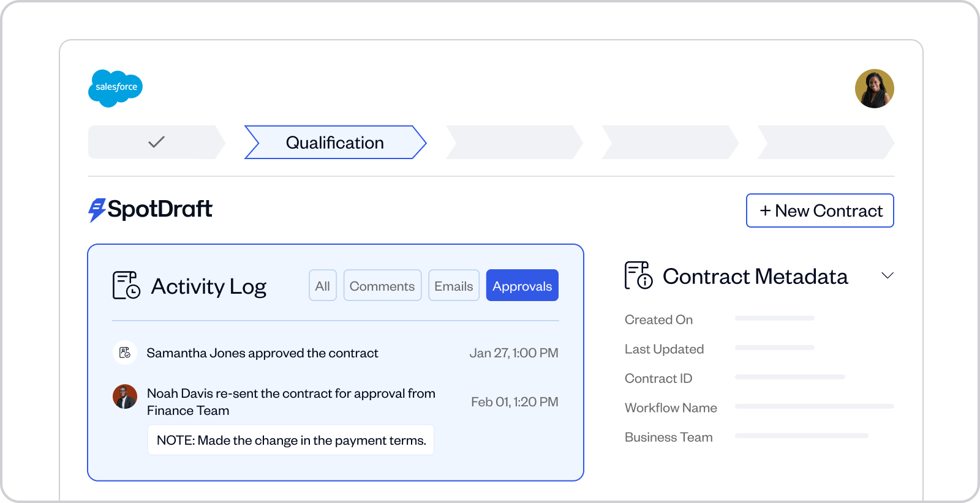Open the user profile avatar
This screenshot has height=503, width=980.
tap(874, 89)
